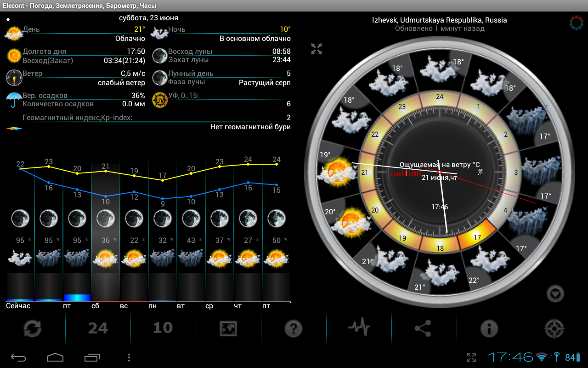Expand the round down-arrow button

555,293
